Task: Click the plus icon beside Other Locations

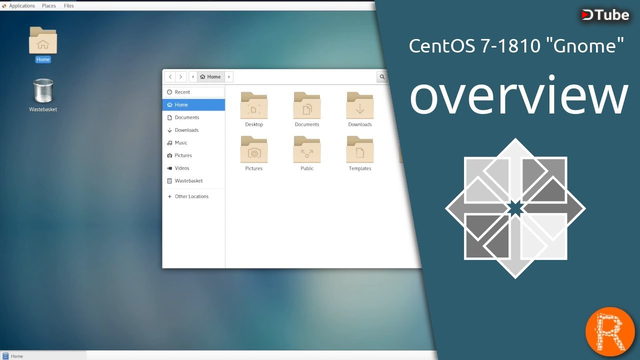Action: pyautogui.click(x=169, y=196)
